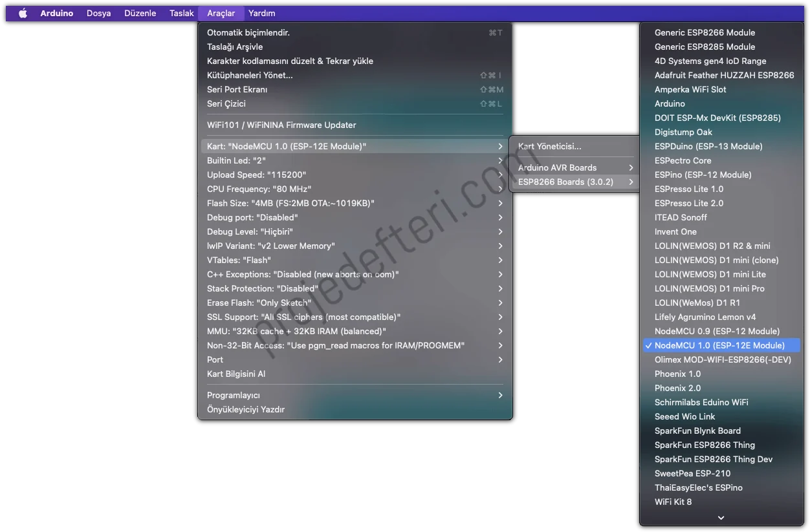Expand Debug Level "Hiçbiri" submenu
The height and width of the screenshot is (532, 810).
[355, 231]
